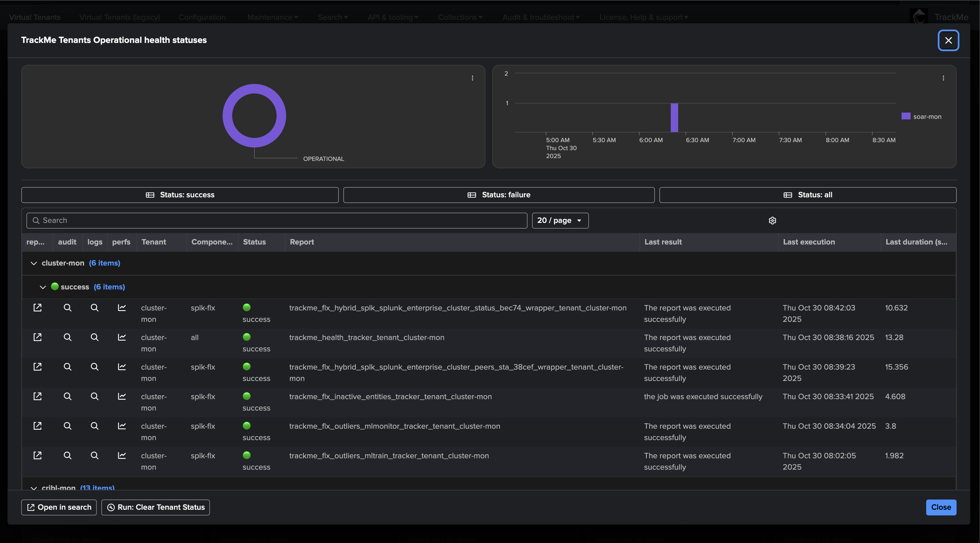Open report link for cluster_peers_sta_38cef row
The width and height of the screenshot is (980, 543).
click(x=37, y=367)
